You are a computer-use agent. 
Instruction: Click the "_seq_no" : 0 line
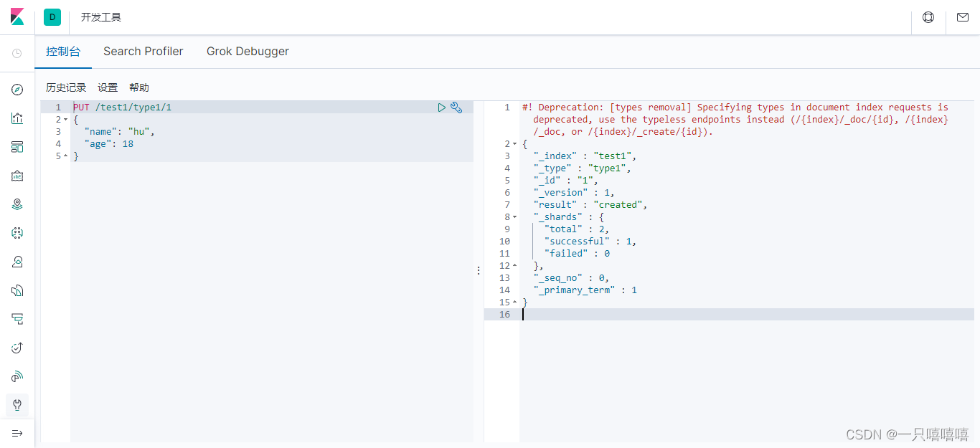pyautogui.click(x=571, y=278)
